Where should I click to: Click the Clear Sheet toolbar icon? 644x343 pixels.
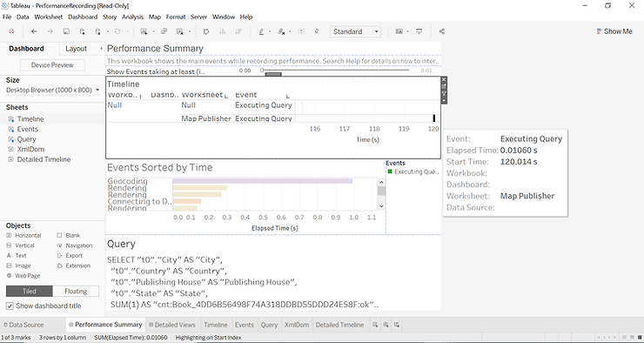click(179, 31)
